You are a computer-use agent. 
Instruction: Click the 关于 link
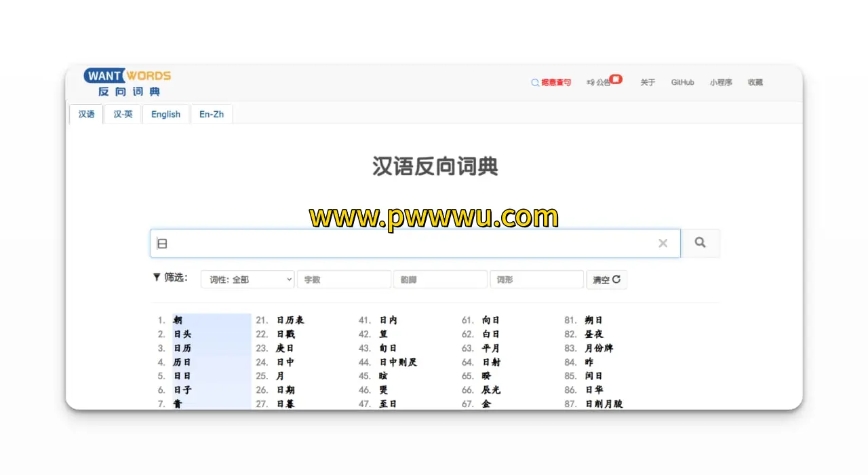(648, 83)
